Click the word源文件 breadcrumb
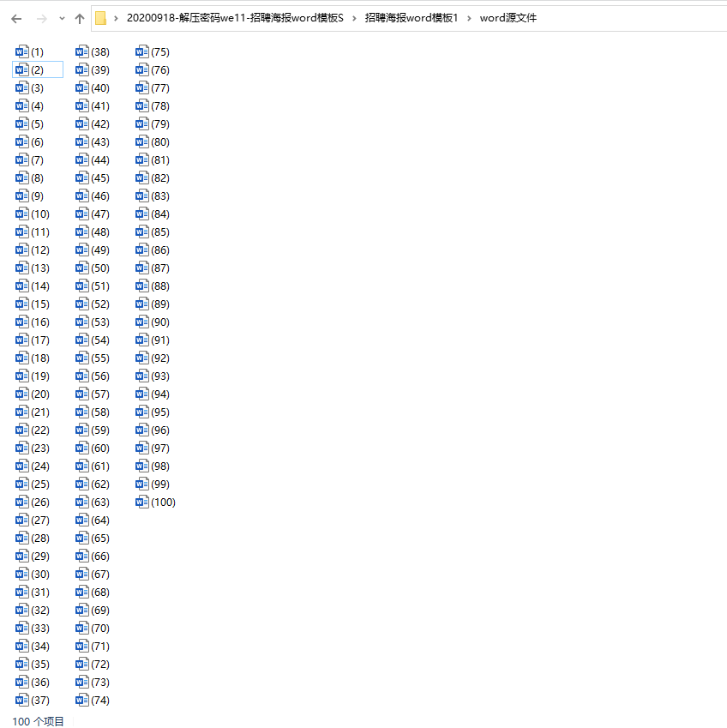The width and height of the screenshot is (727, 728). click(508, 18)
